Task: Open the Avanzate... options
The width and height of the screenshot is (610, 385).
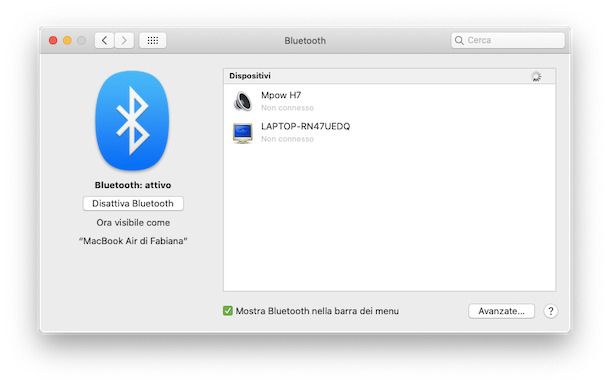Action: click(501, 311)
